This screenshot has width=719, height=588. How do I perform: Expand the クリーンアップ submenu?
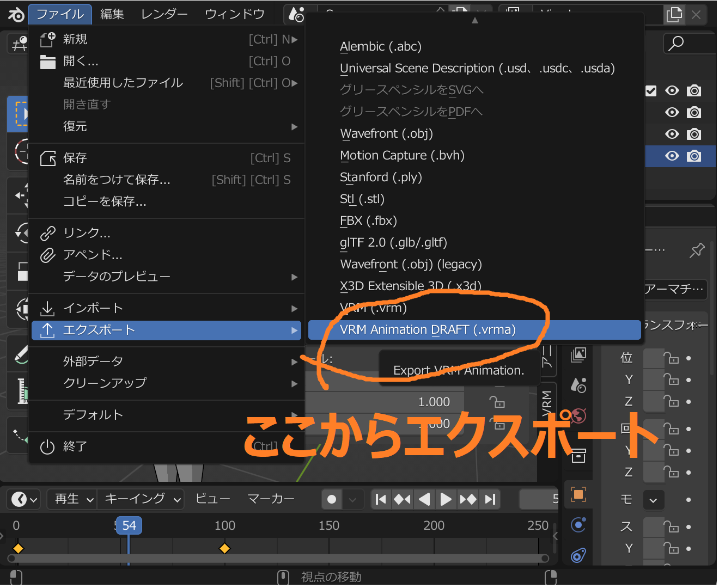pyautogui.click(x=166, y=384)
